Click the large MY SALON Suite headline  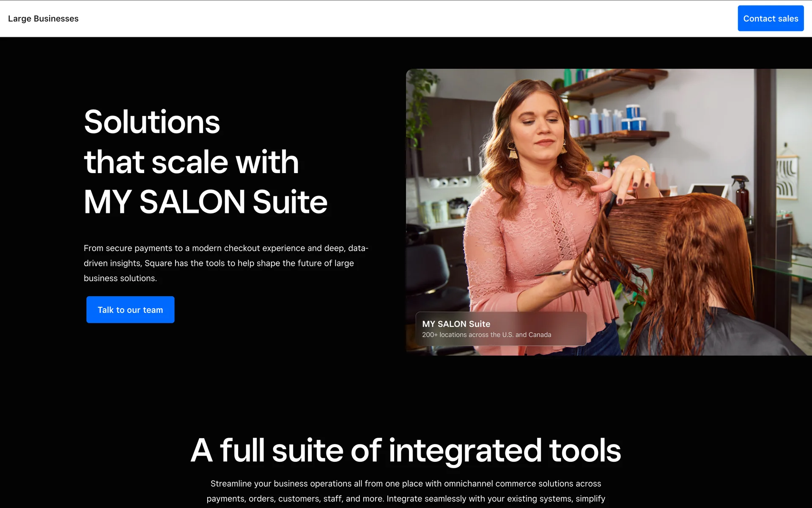coord(206,202)
